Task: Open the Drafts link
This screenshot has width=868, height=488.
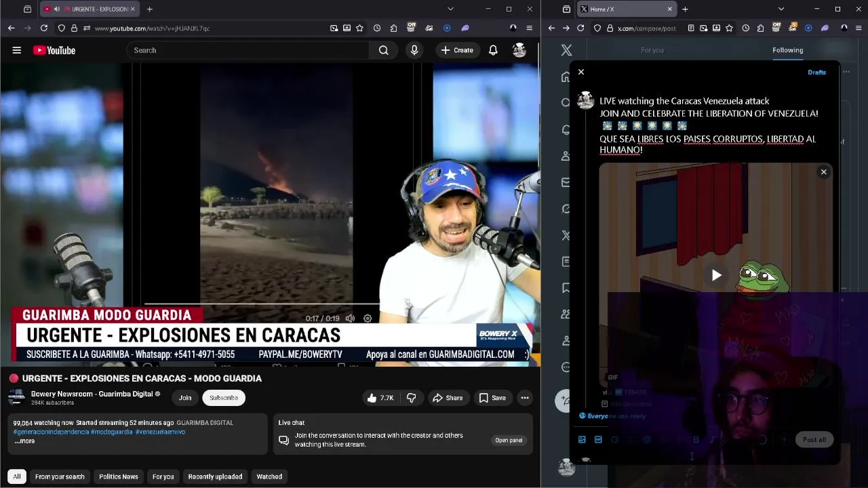Action: pos(816,73)
